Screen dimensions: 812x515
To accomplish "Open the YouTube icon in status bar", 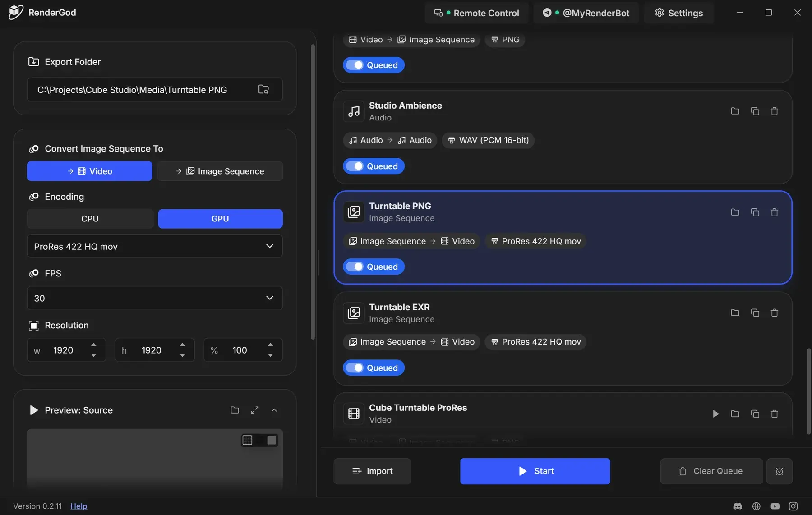I will [775, 506].
